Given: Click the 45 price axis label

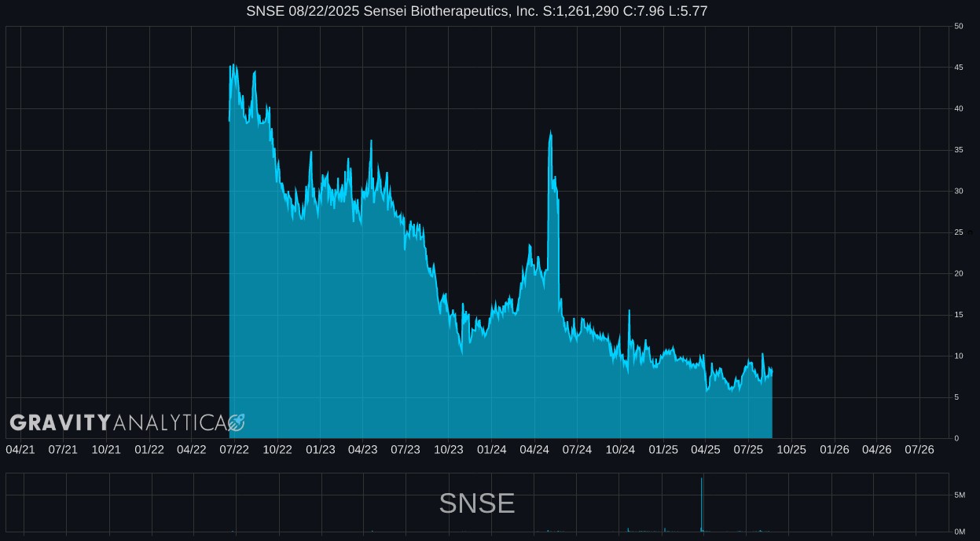Looking at the screenshot, I should click(x=959, y=68).
